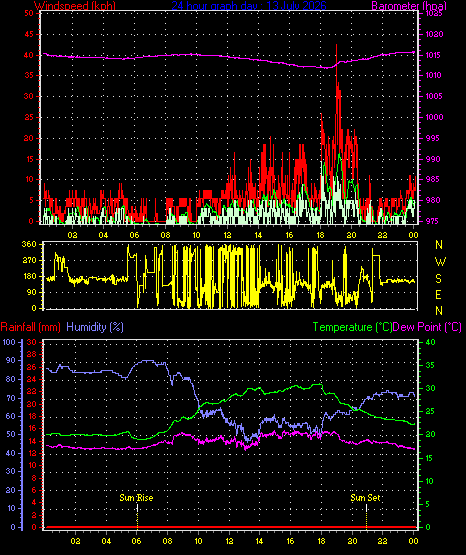Viewport: 466px width, 555px height.
Task: Click 70 on the humidity axis
Action: [x=11, y=398]
